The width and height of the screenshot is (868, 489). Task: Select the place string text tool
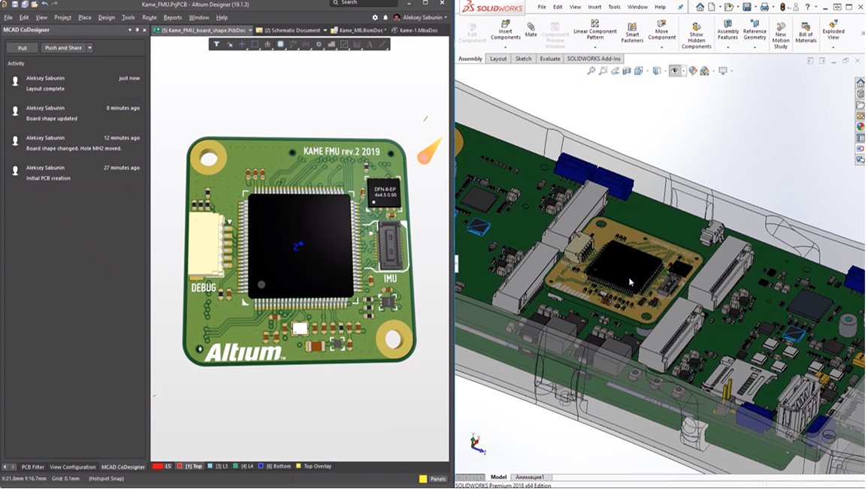[x=370, y=44]
